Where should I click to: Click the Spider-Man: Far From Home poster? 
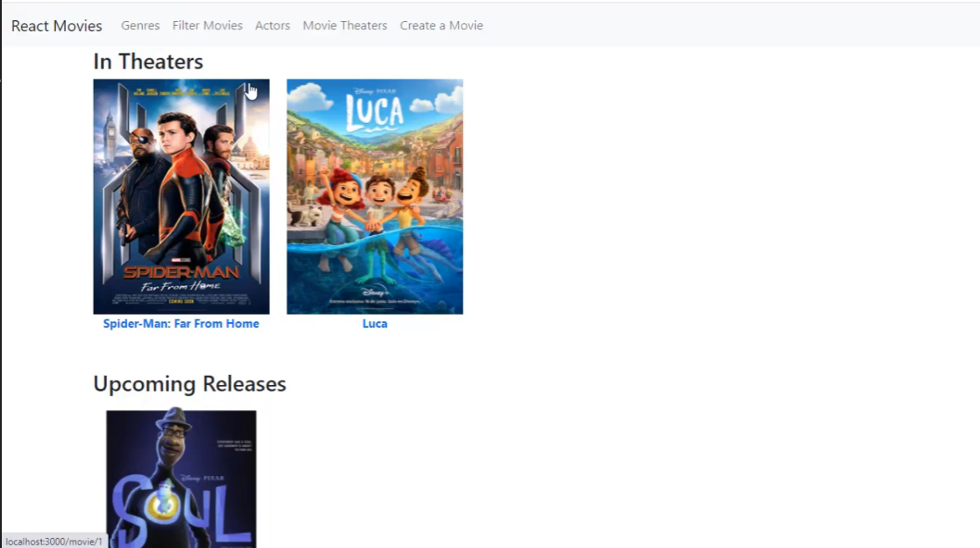click(181, 197)
